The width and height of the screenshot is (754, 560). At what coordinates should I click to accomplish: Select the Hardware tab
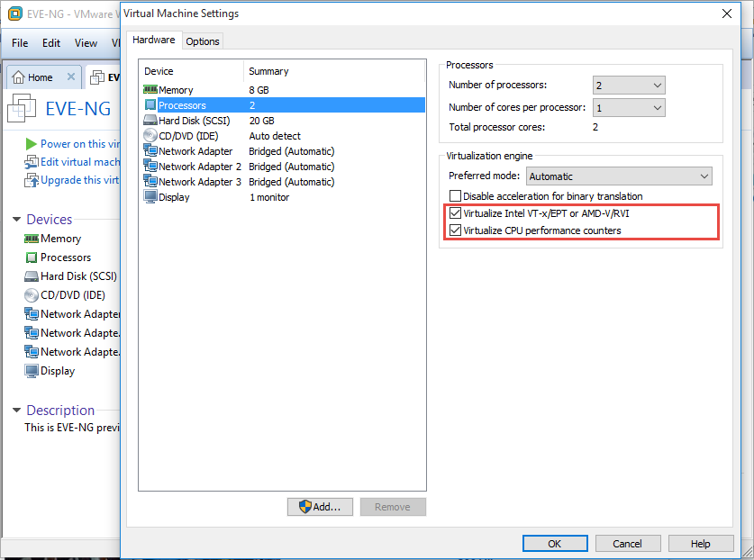[x=154, y=40]
